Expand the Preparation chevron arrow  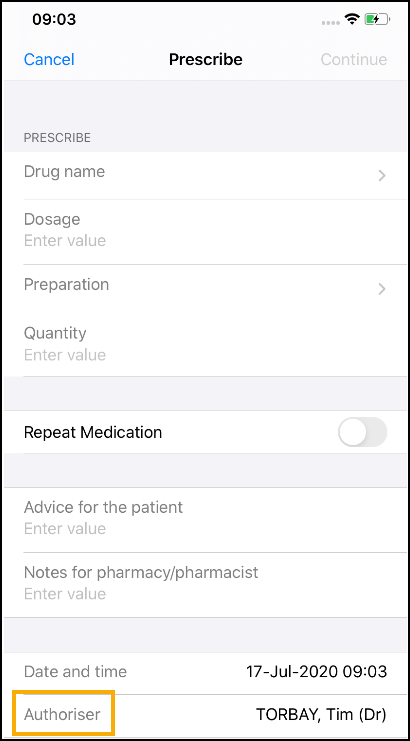382,289
